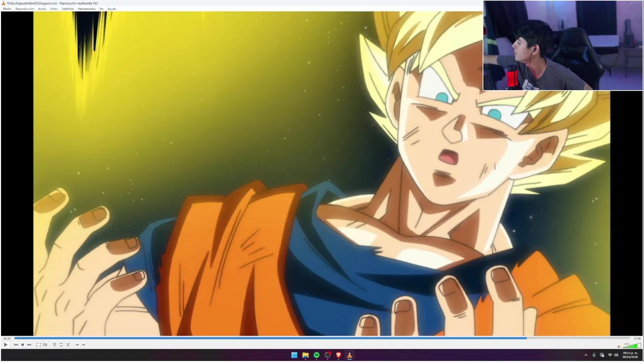Toggle random shuffle playback
Screen dimensions: 644x362
[67, 344]
